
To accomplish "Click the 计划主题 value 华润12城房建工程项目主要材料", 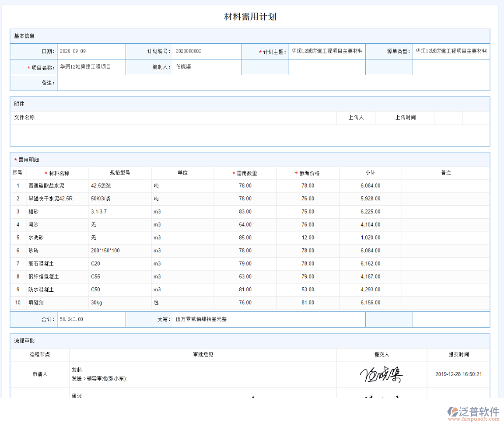I will tap(327, 51).
